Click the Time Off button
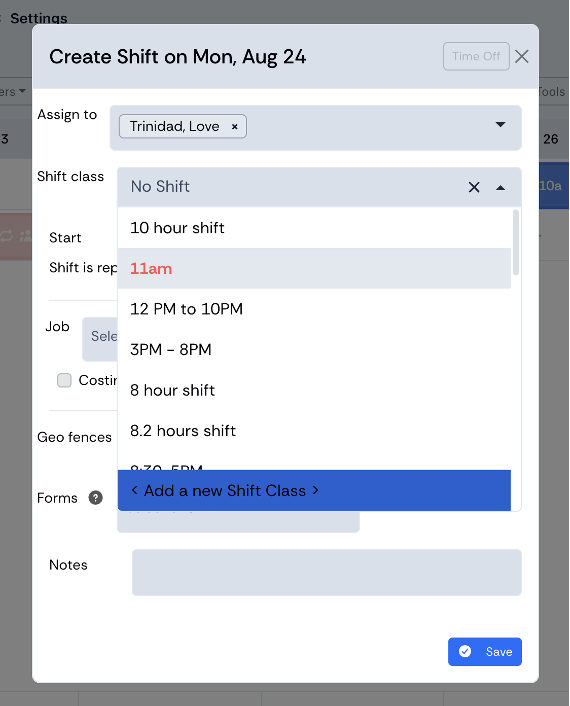Screen dimensions: 570x706 click(476, 56)
